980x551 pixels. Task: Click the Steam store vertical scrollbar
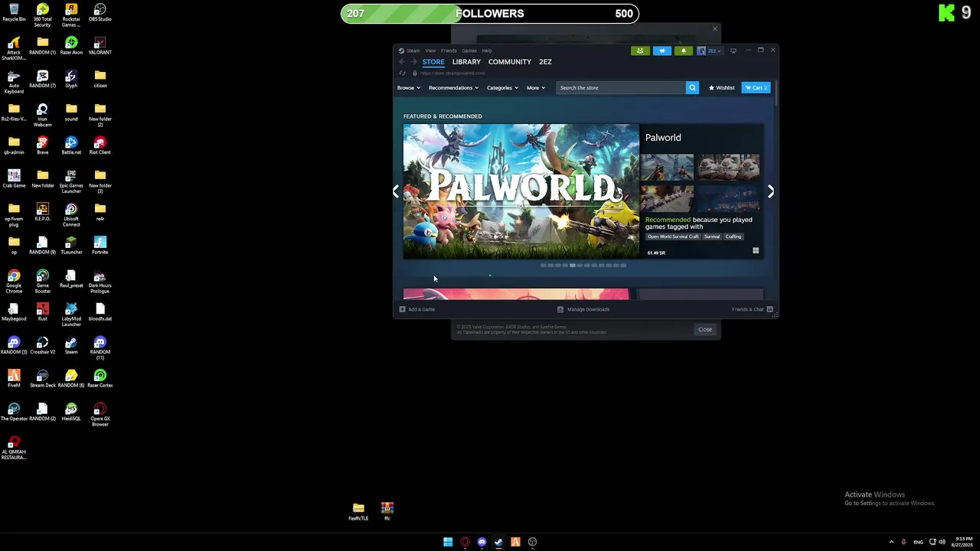(x=776, y=94)
